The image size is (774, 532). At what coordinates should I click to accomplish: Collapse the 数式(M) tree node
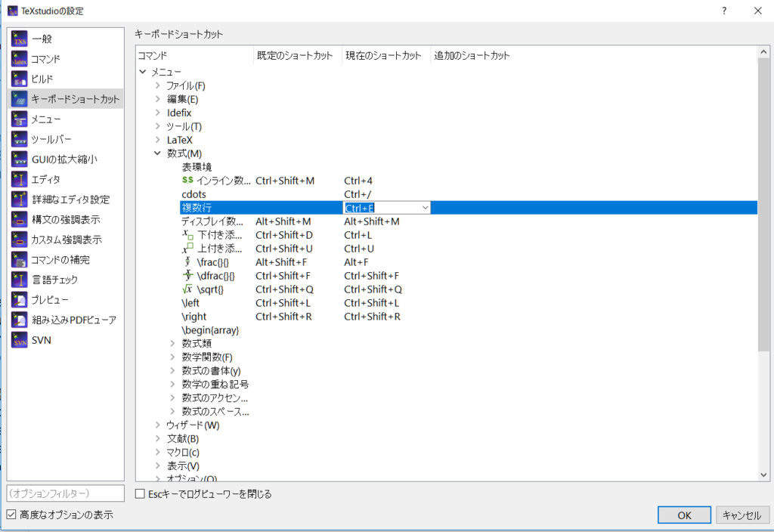click(157, 153)
